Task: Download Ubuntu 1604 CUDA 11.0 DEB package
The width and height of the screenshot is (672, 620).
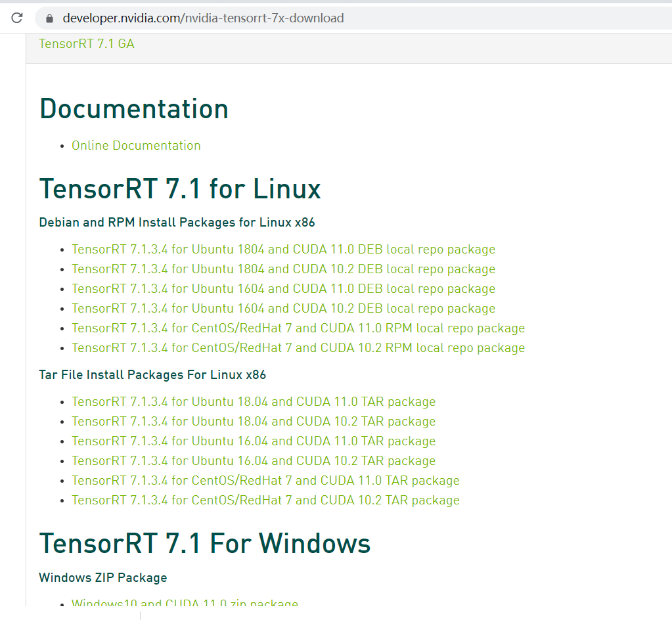Action: point(283,289)
